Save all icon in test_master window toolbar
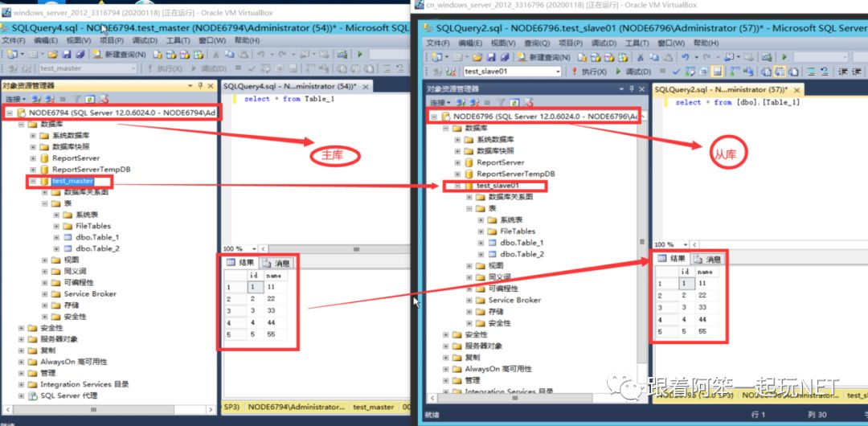 tap(80, 55)
